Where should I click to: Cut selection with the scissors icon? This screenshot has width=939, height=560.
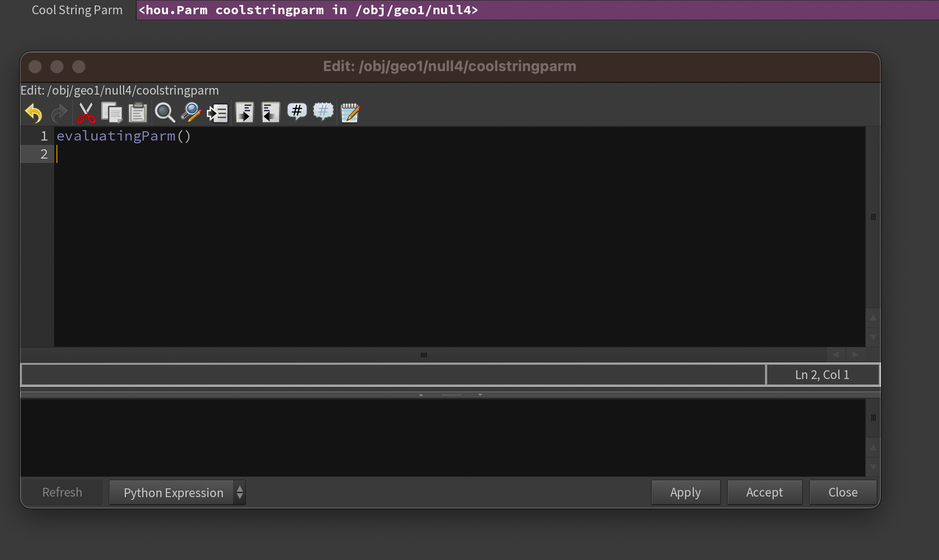click(x=86, y=113)
